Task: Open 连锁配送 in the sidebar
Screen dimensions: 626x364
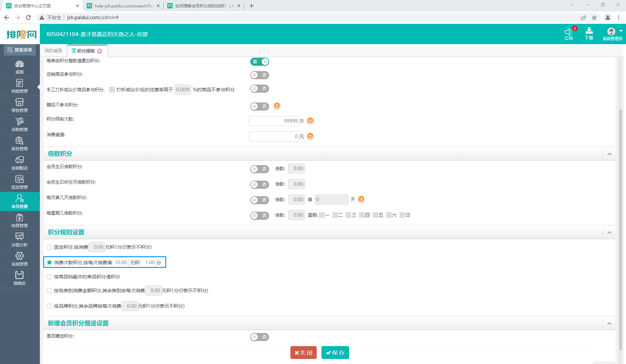Action: click(20, 163)
